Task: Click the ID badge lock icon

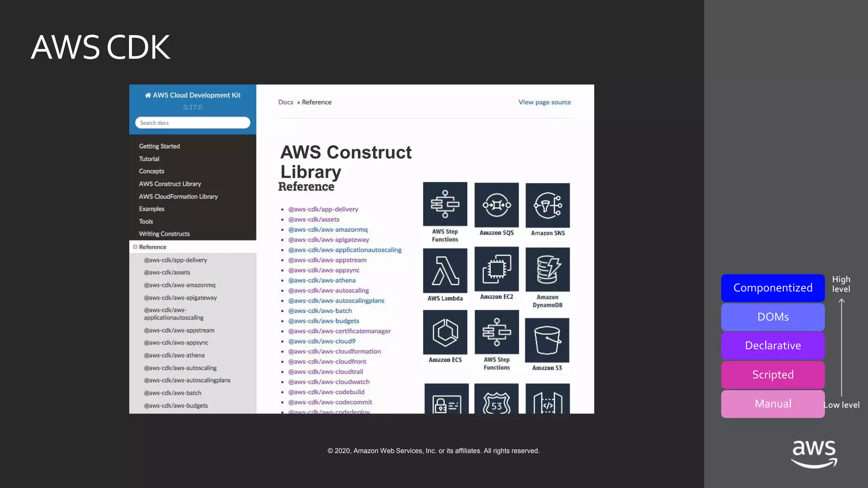Action: point(446,399)
